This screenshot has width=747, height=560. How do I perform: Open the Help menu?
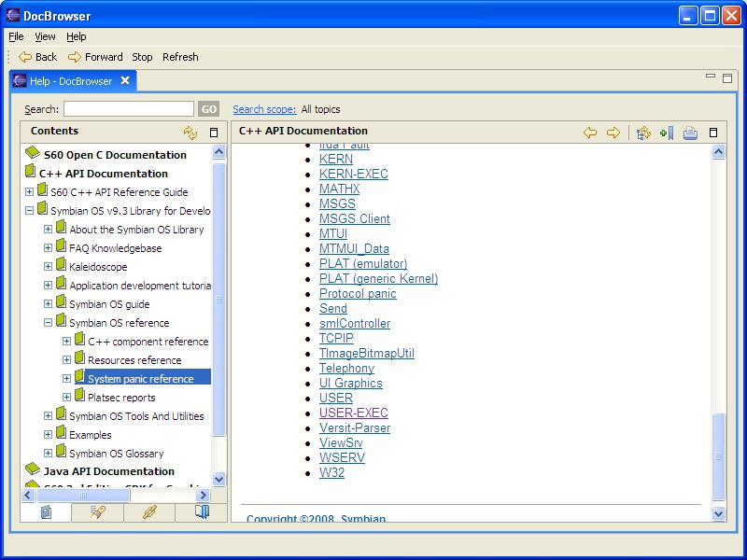pos(77,36)
